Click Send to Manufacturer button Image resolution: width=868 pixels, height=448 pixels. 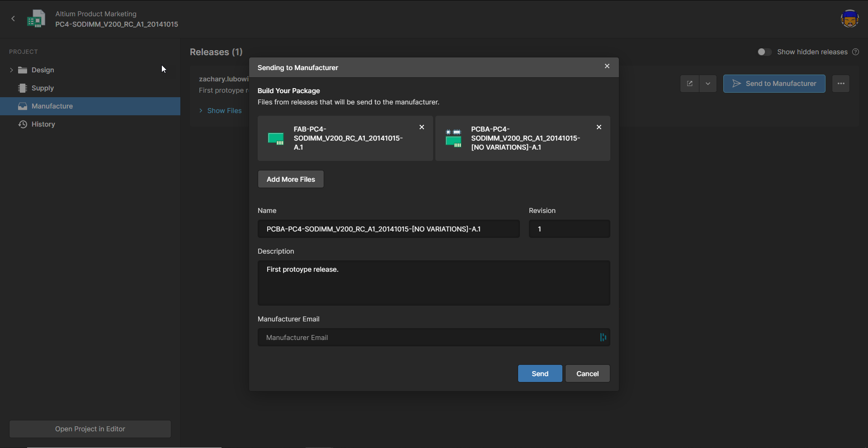click(774, 84)
